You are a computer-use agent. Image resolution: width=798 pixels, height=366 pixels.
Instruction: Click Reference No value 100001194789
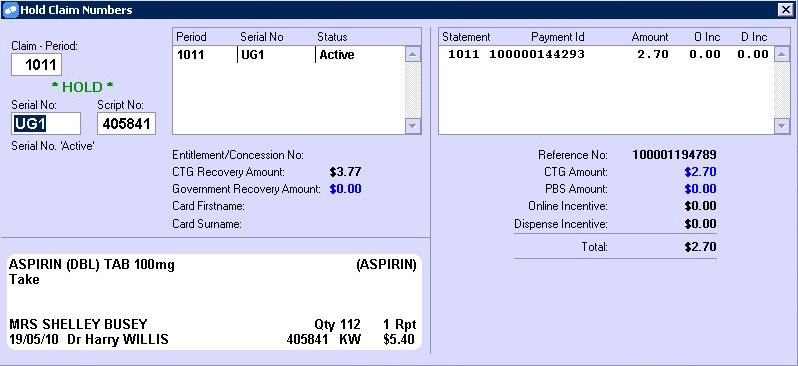coord(674,154)
